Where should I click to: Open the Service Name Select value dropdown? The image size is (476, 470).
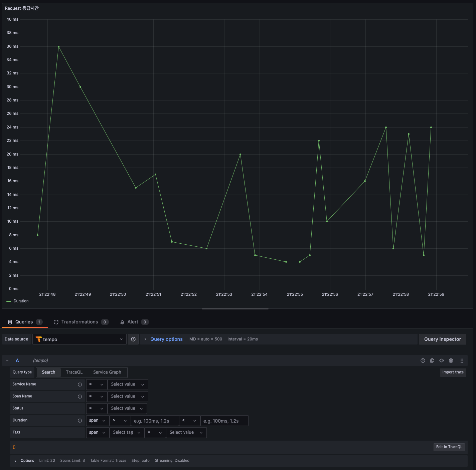pos(127,385)
